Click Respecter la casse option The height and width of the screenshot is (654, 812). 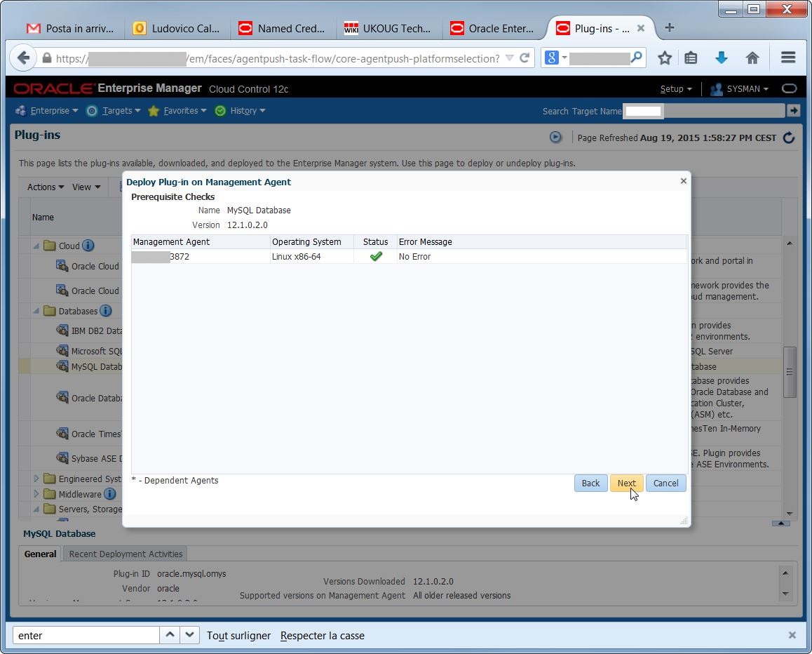click(x=322, y=635)
